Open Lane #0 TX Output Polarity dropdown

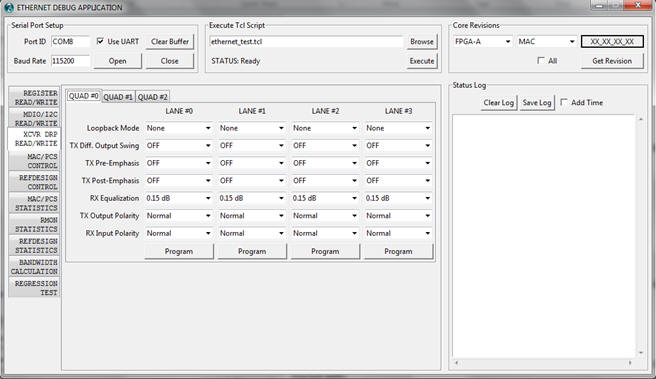(x=179, y=216)
